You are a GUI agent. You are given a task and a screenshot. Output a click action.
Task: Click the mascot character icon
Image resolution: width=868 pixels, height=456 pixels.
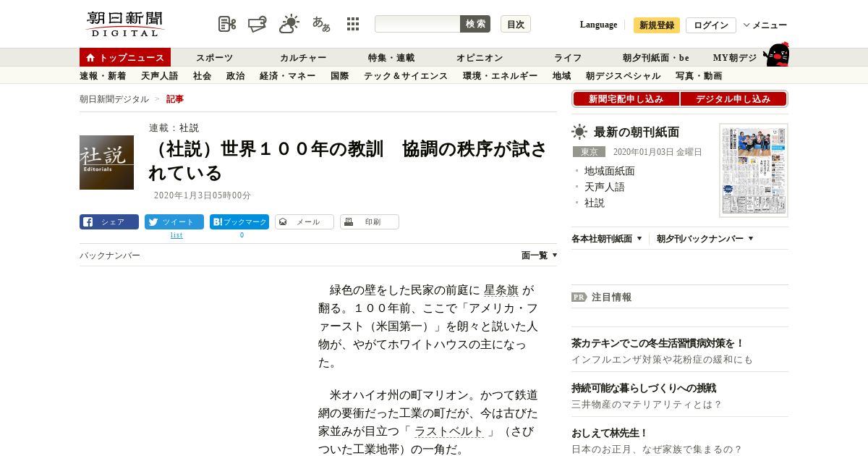pos(776,54)
